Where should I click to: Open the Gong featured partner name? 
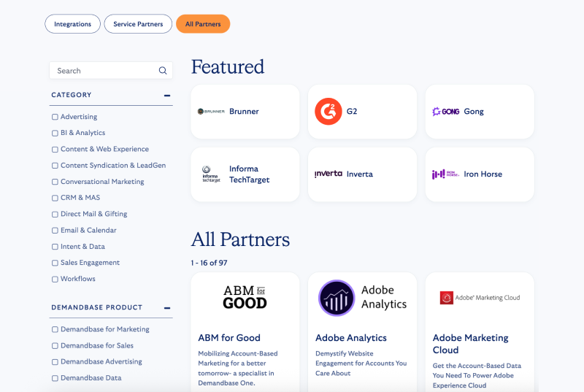pos(474,111)
